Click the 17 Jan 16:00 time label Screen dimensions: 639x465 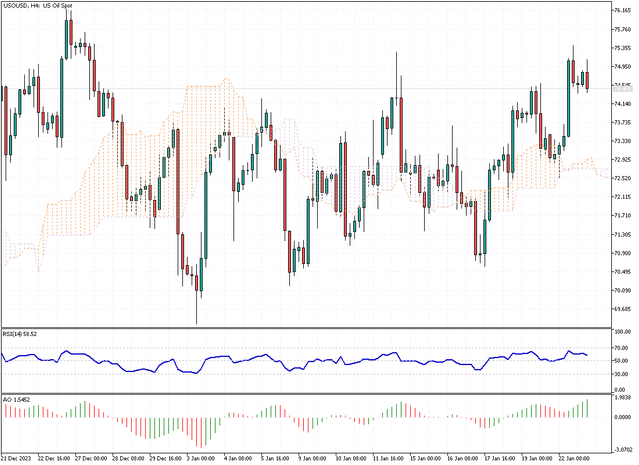(500, 458)
